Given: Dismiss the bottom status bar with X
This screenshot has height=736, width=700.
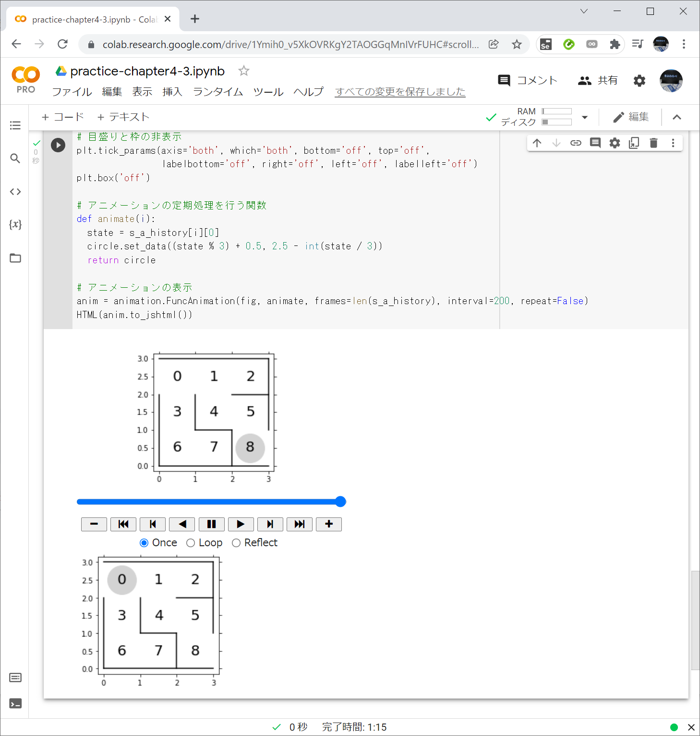Looking at the screenshot, I should click(691, 727).
